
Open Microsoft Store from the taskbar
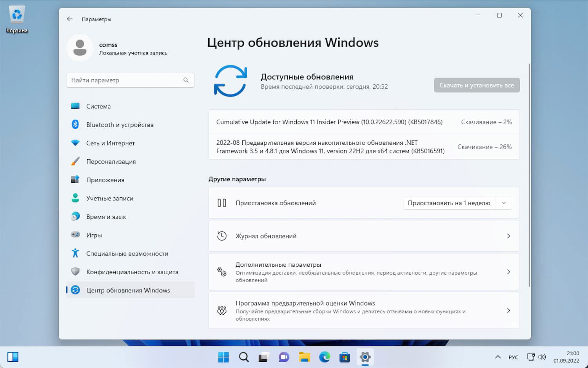pos(345,357)
